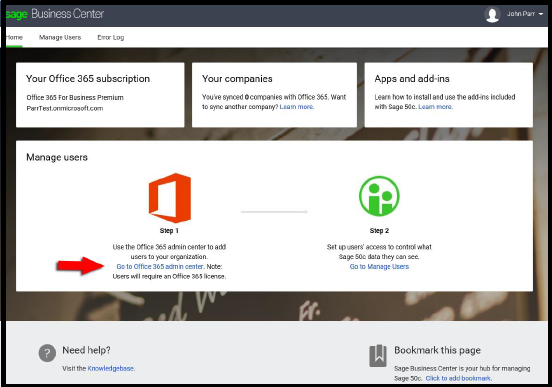Click the Office 365 logo icon
The width and height of the screenshot is (552, 387).
(x=170, y=198)
